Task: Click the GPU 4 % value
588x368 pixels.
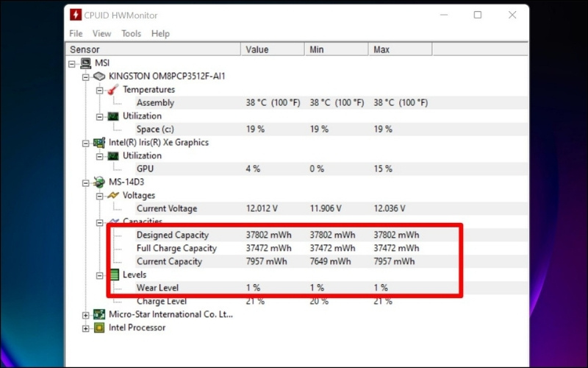Action: point(253,169)
